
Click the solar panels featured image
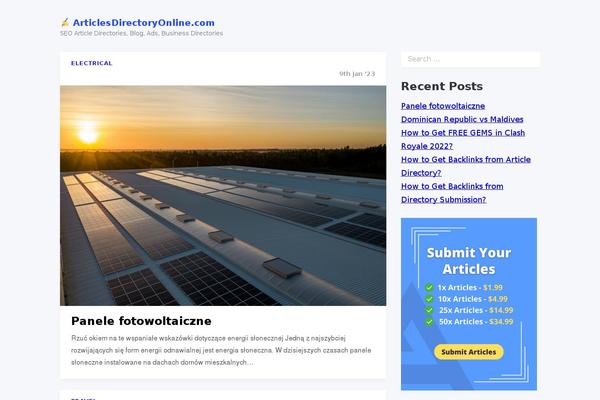(x=223, y=196)
